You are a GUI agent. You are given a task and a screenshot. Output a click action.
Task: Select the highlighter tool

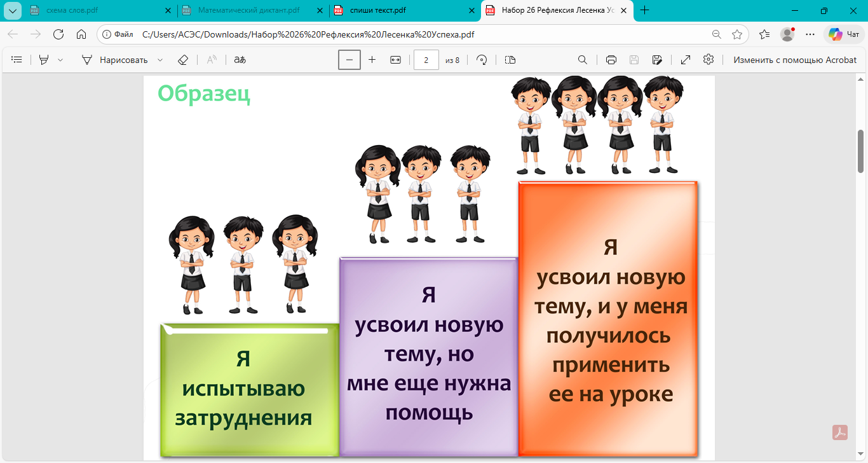(44, 60)
